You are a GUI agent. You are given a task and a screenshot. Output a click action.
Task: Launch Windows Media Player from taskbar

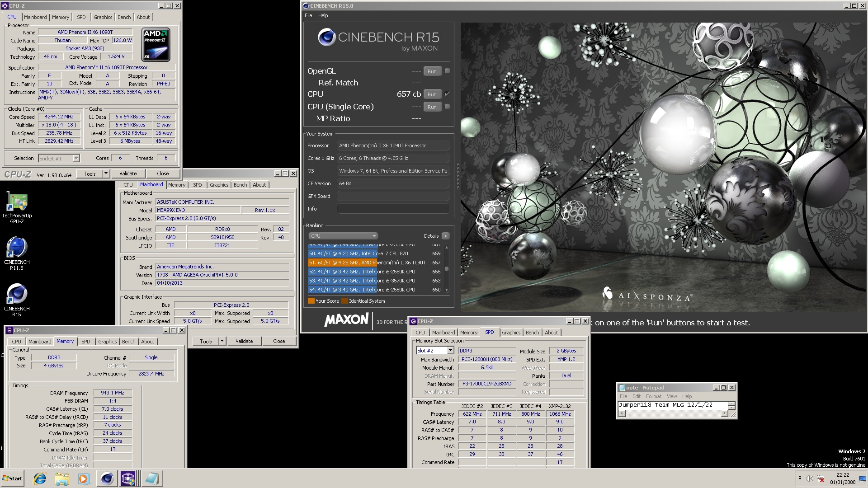click(x=84, y=479)
